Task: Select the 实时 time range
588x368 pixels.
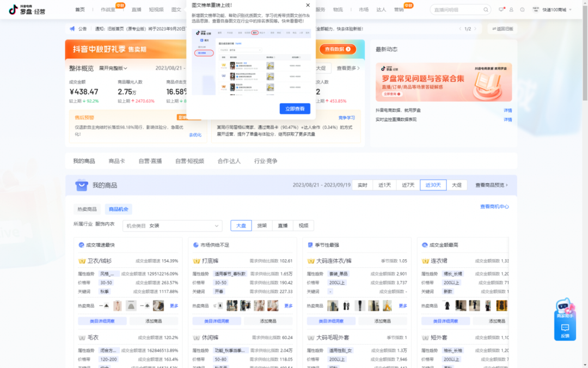Action: pyautogui.click(x=362, y=185)
